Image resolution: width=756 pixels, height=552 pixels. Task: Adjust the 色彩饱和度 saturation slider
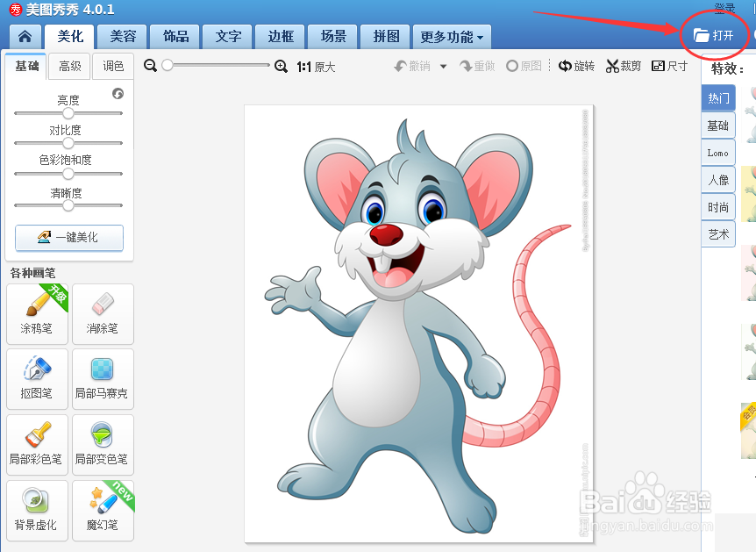(68, 173)
